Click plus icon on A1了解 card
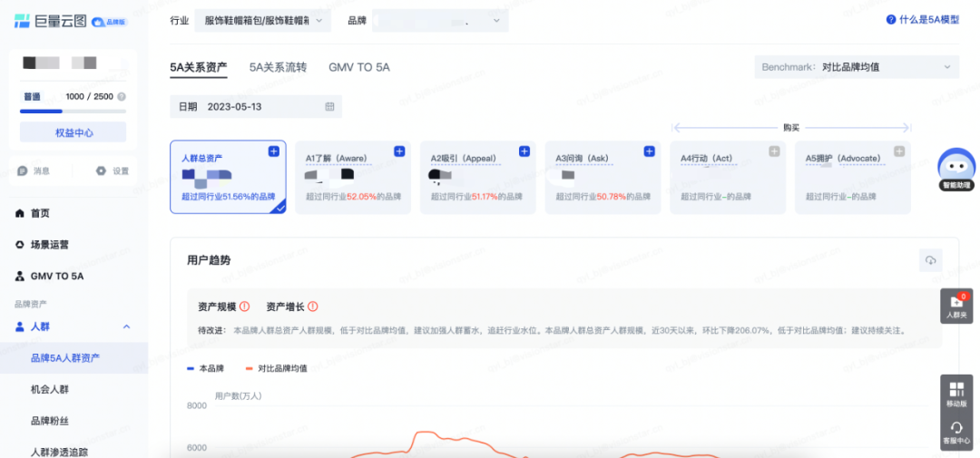The height and width of the screenshot is (458, 980). point(399,151)
